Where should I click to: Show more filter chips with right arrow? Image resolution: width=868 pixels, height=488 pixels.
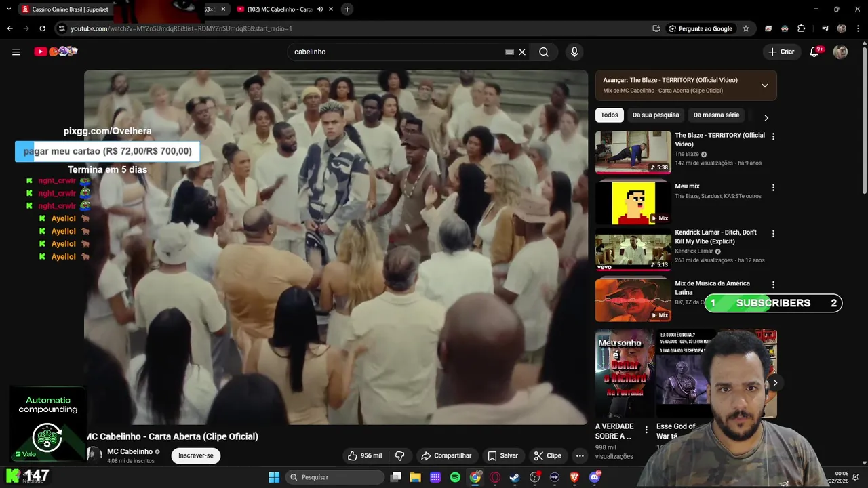point(766,117)
